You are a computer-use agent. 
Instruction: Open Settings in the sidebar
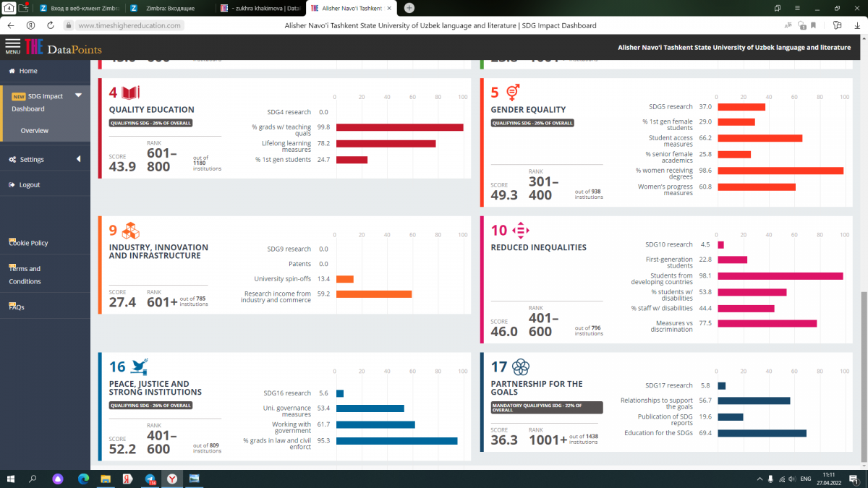pyautogui.click(x=32, y=159)
